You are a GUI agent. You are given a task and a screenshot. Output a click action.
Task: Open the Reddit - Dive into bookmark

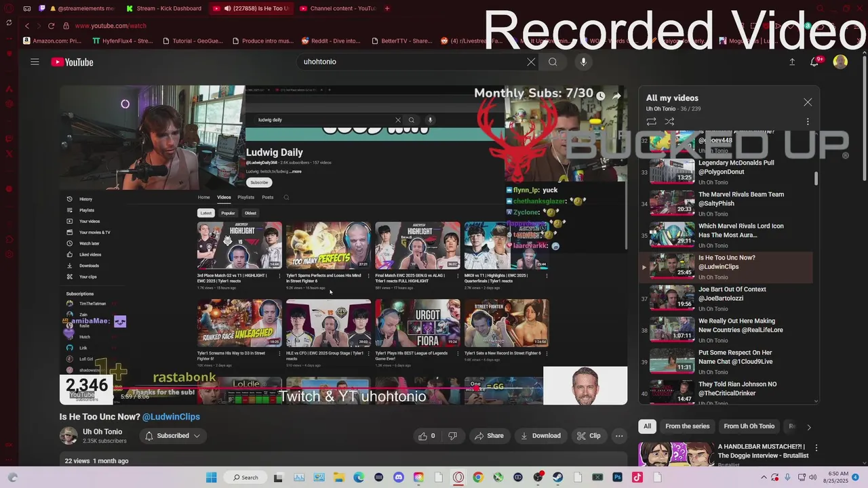click(x=331, y=41)
